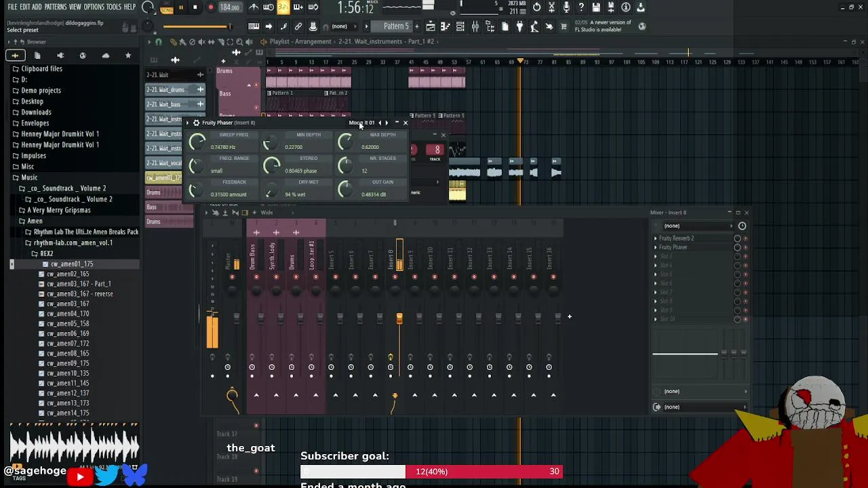The image size is (868, 488).
Task: Open the VIEW menu
Action: coord(75,7)
